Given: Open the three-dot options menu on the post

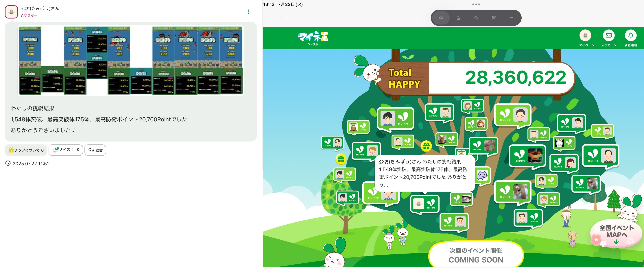Looking at the screenshot, I should 248,12.
